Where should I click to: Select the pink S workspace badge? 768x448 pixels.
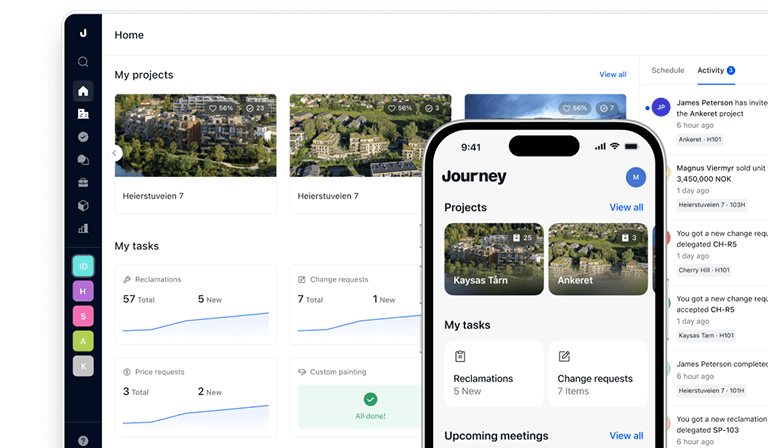83,316
